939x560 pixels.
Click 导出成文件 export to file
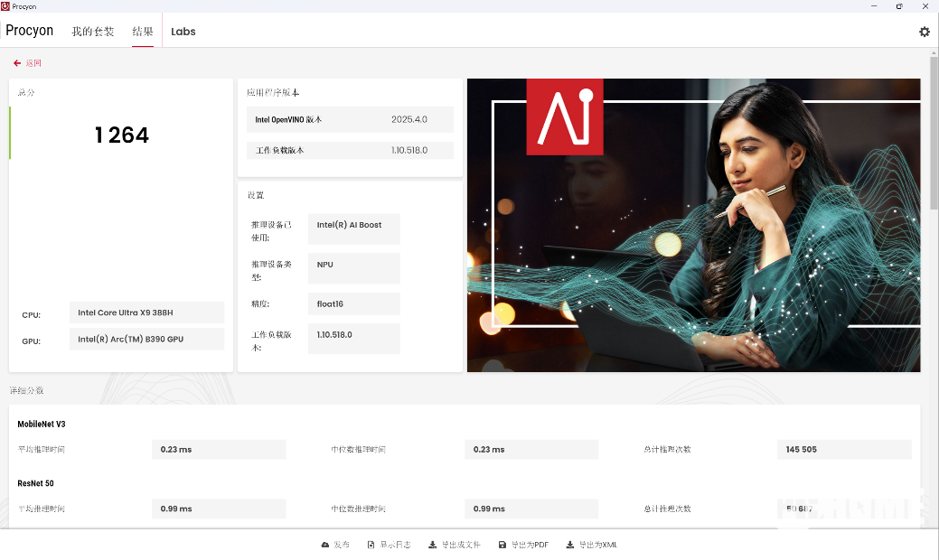coord(454,545)
